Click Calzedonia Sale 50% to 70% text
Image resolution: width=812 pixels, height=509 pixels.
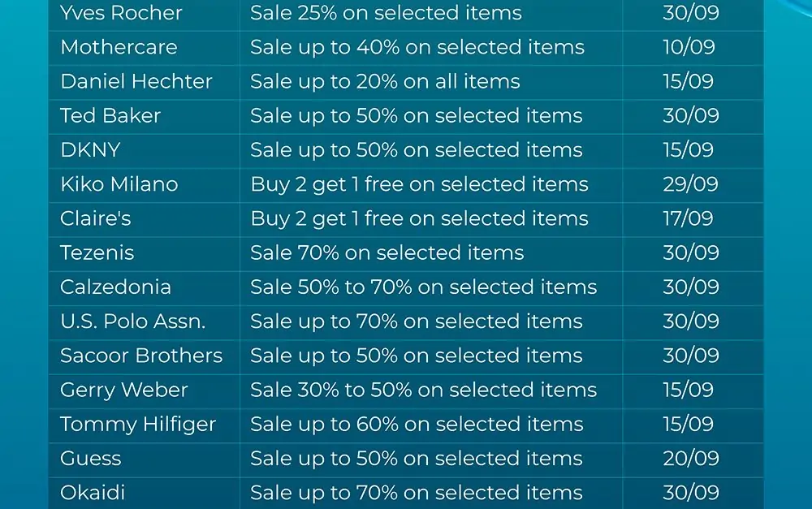(423, 287)
